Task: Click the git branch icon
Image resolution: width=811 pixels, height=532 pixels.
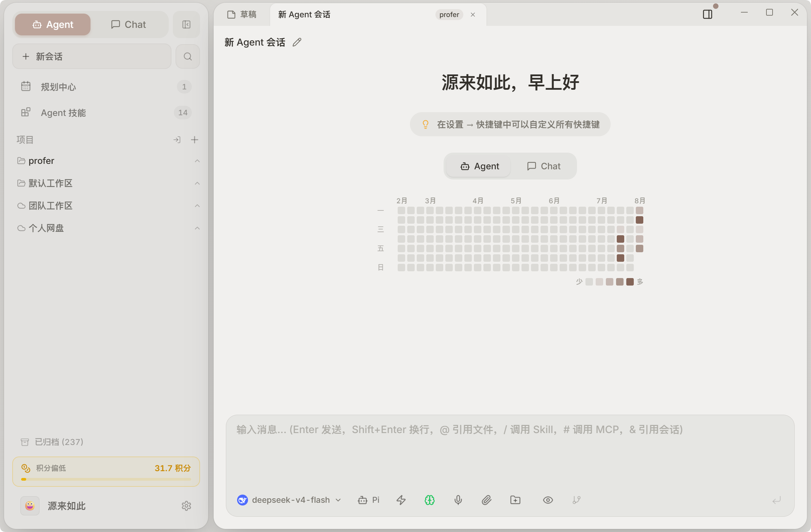Action: click(577, 500)
